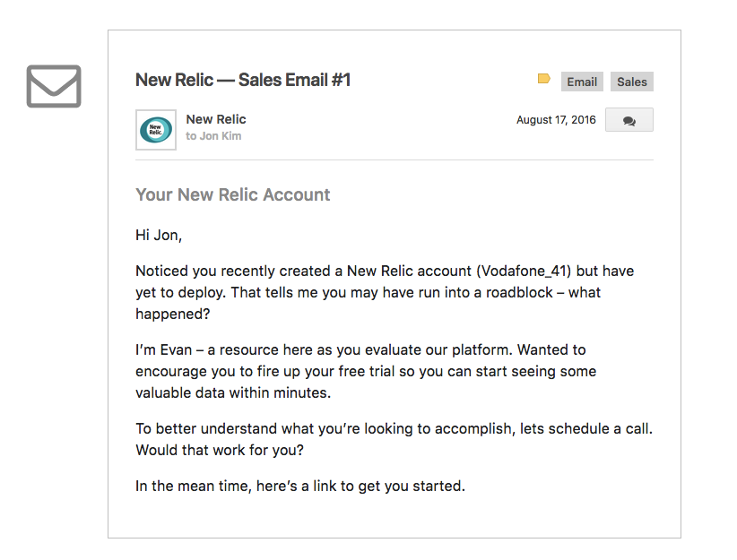The image size is (737, 560).
Task: Click the date August 17, 2016
Action: (x=556, y=120)
